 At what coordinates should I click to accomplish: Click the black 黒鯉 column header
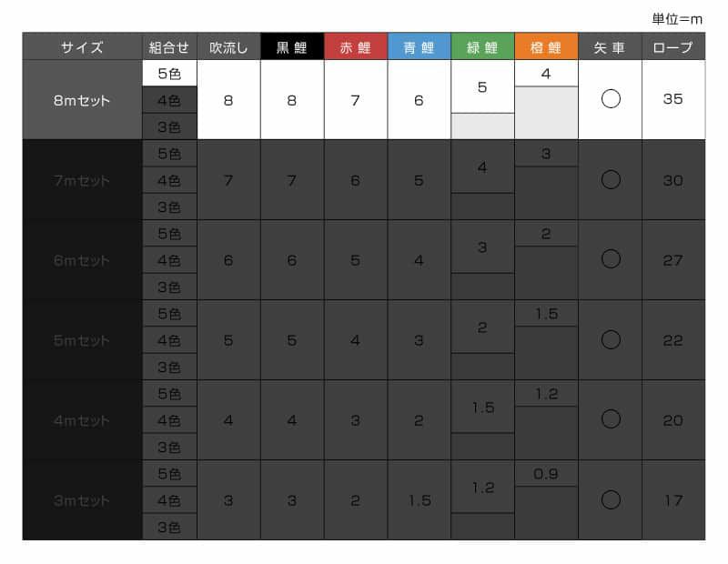(x=292, y=47)
